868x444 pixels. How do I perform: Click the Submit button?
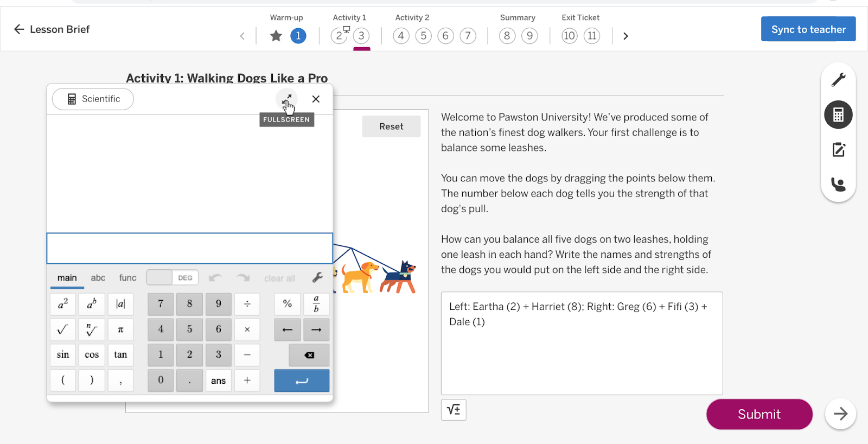(x=759, y=414)
